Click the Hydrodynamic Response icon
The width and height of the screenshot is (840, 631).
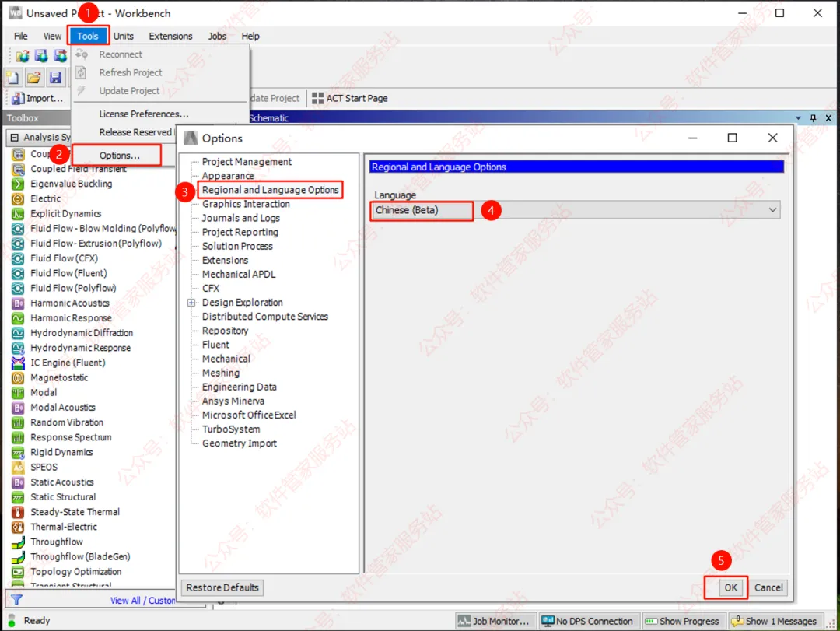(x=18, y=348)
